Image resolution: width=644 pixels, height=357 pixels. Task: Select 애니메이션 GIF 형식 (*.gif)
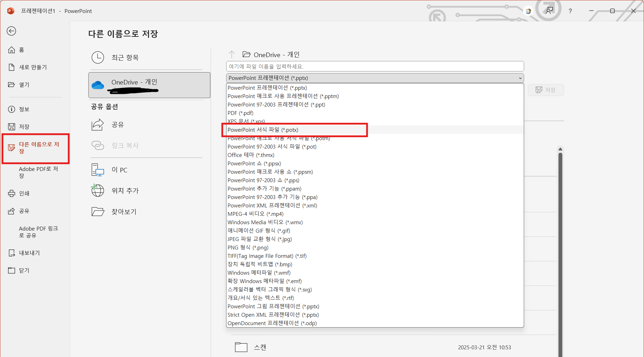[x=375, y=231]
